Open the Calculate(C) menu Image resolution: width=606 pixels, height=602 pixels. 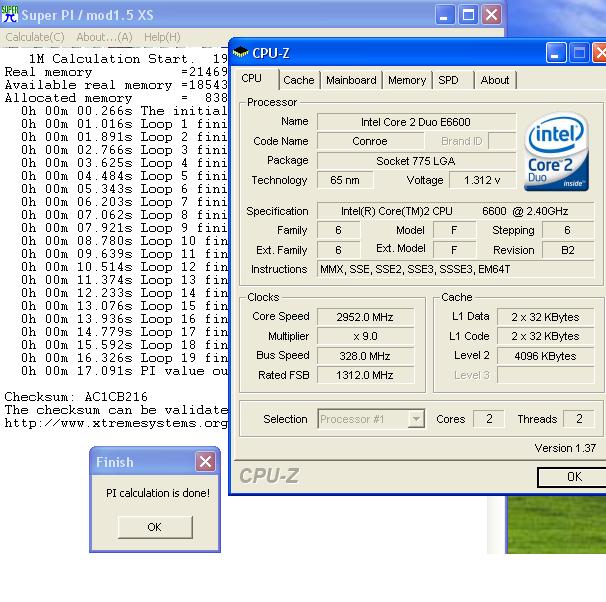[35, 37]
